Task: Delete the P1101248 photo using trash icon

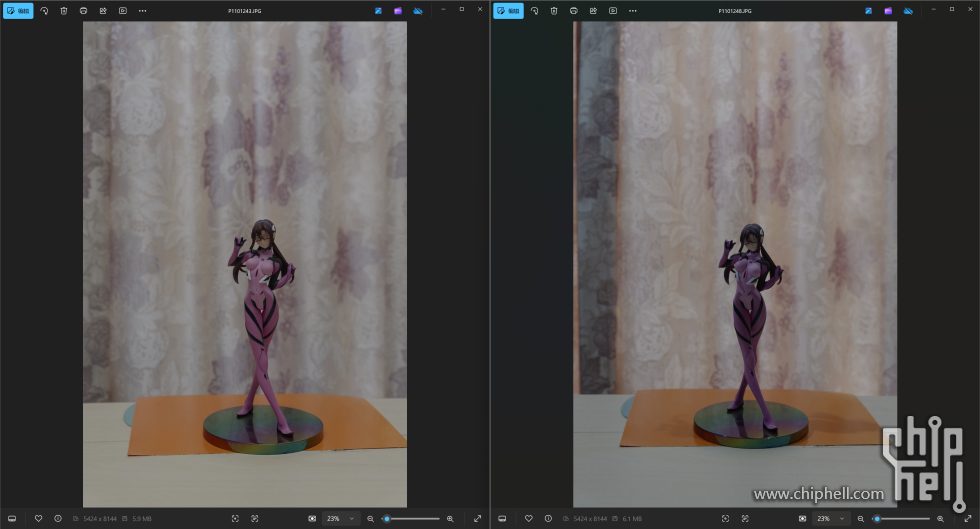Action: click(x=554, y=10)
